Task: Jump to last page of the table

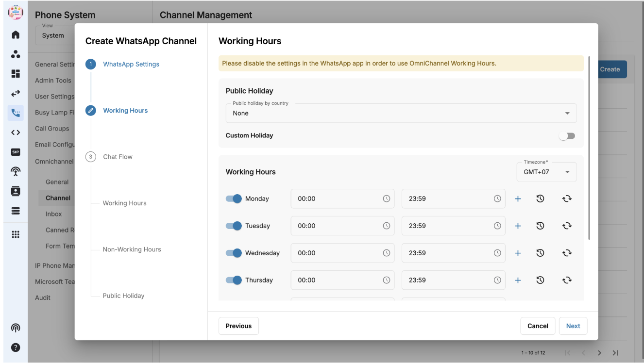Action: pyautogui.click(x=615, y=353)
